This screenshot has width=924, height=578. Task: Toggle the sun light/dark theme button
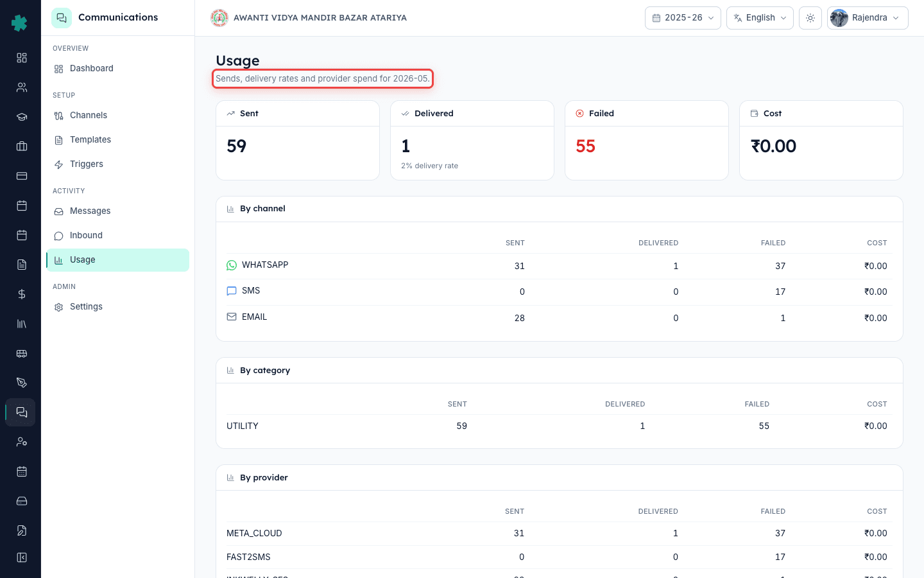point(810,18)
